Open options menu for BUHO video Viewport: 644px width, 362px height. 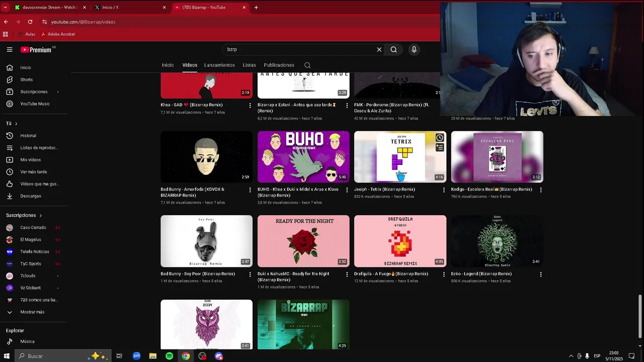coord(347,190)
